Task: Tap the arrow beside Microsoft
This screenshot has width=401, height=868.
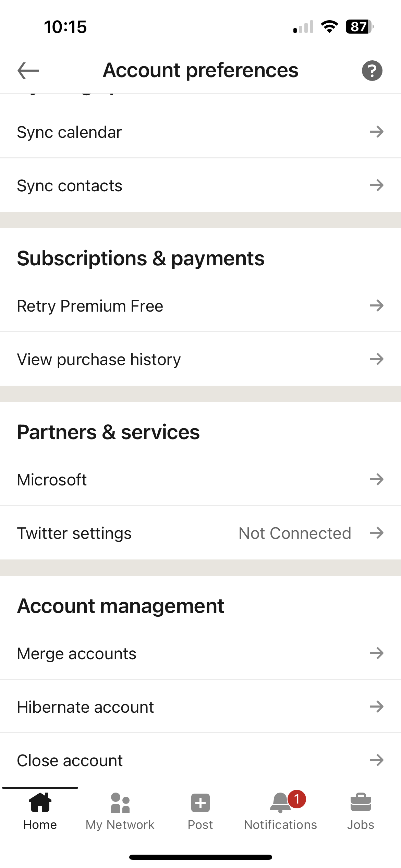Action: pyautogui.click(x=376, y=479)
